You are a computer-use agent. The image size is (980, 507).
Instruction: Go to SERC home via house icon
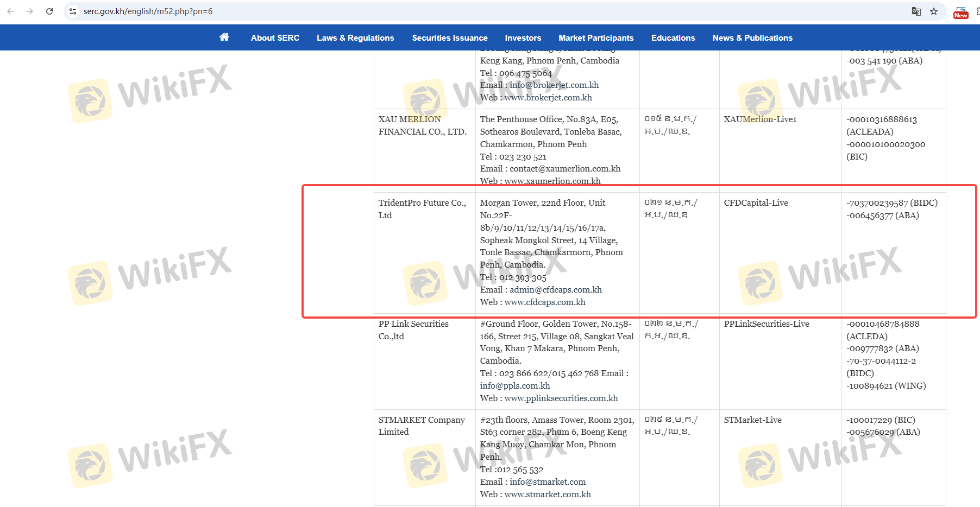[224, 37]
